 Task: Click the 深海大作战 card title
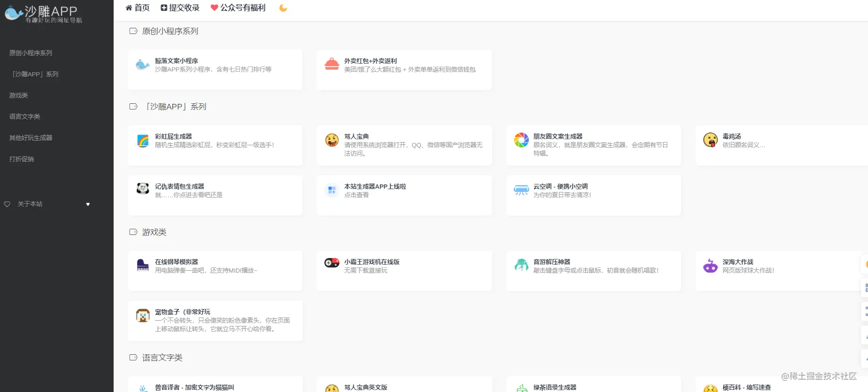click(x=738, y=262)
